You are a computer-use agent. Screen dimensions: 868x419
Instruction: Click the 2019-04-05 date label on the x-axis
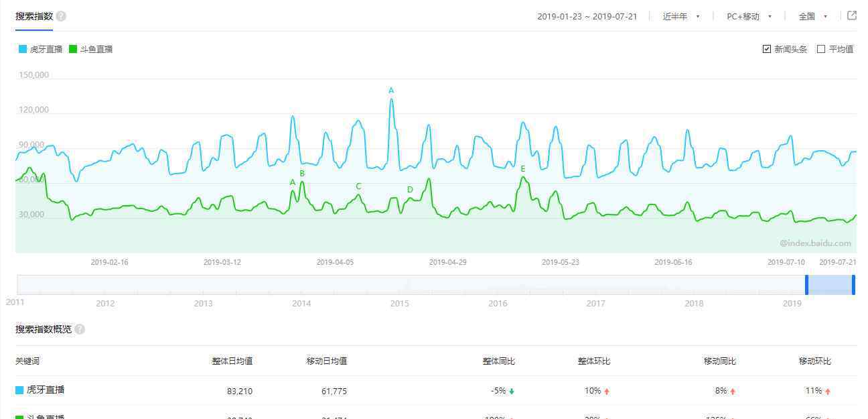tap(335, 262)
